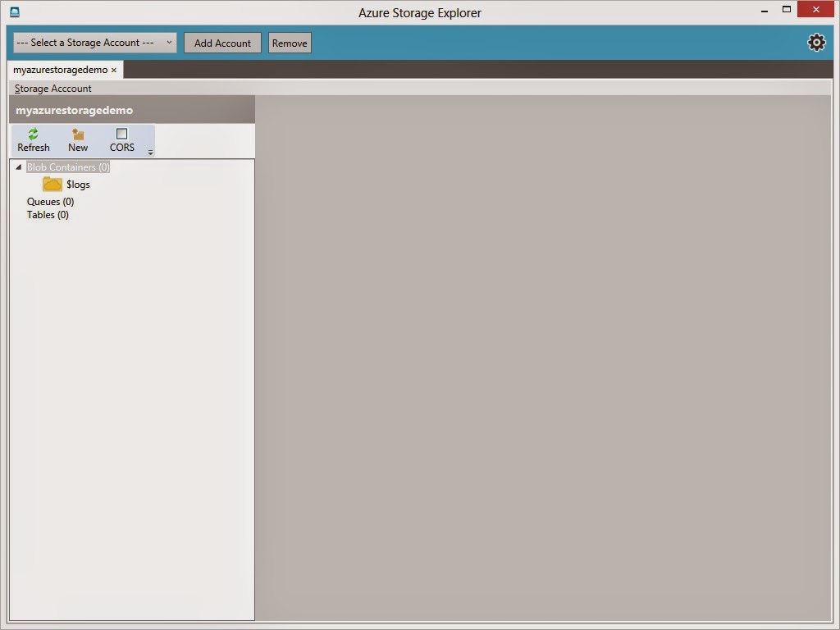Click the Azure Storage Explorer app icon
This screenshot has height=630, width=840.
[15, 11]
